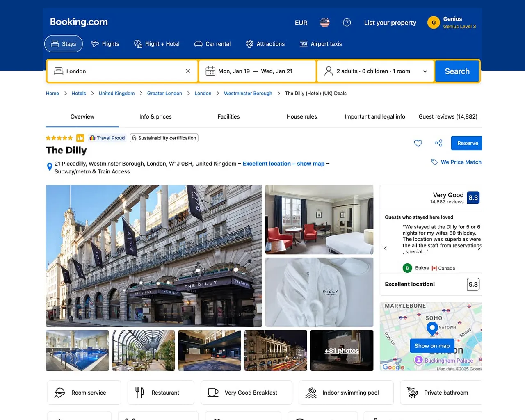The image size is (525, 420).
Task: Open the Booking.com home logo
Action: (79, 22)
